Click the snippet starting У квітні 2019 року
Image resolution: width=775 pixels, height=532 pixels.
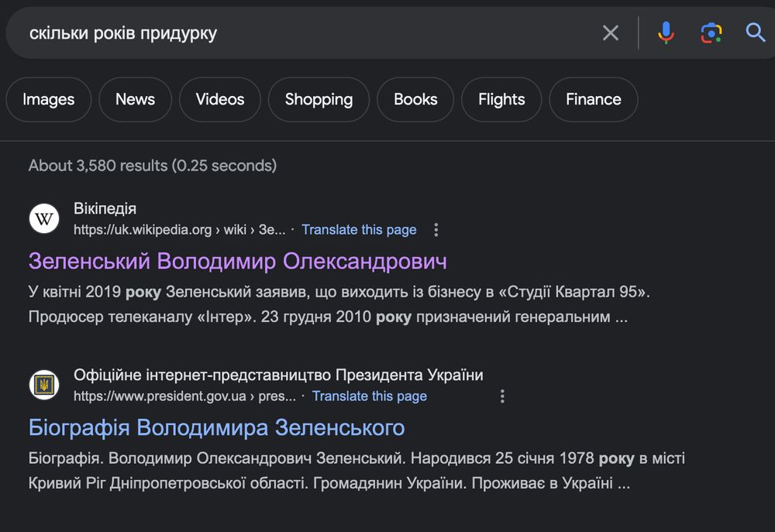[x=339, y=304]
